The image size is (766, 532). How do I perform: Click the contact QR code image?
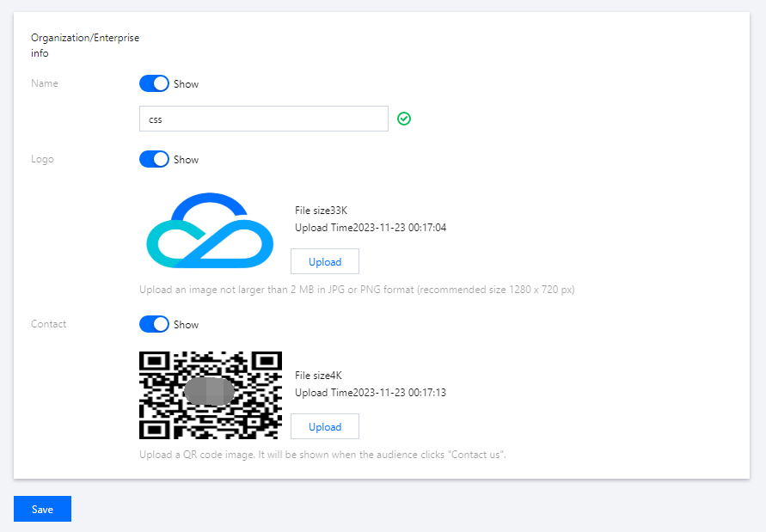click(x=210, y=395)
